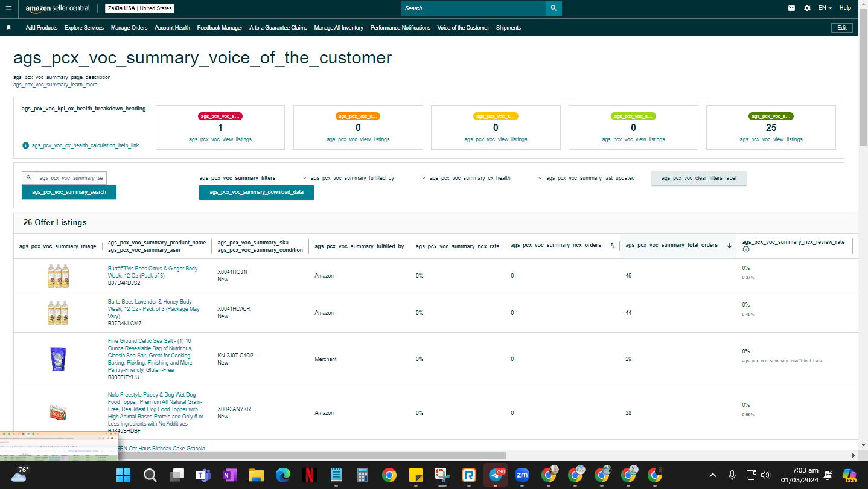Open Manage All Inventory
This screenshot has width=868, height=489.
point(339,28)
